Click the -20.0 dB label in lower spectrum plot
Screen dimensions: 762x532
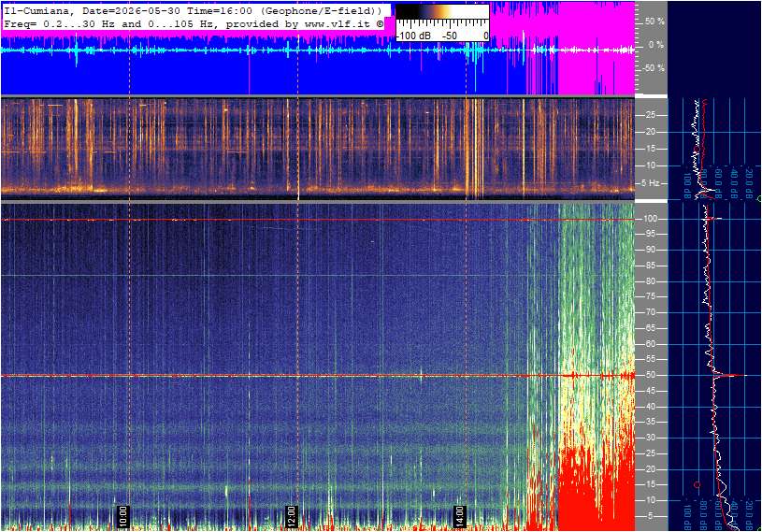(751, 515)
